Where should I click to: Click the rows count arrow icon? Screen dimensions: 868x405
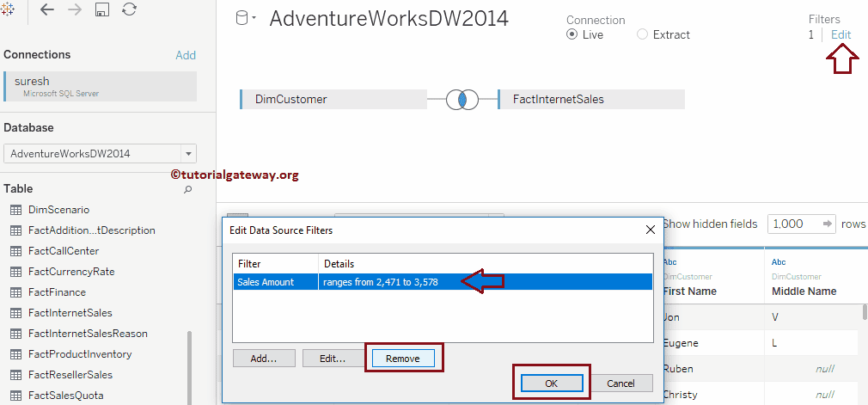point(828,224)
